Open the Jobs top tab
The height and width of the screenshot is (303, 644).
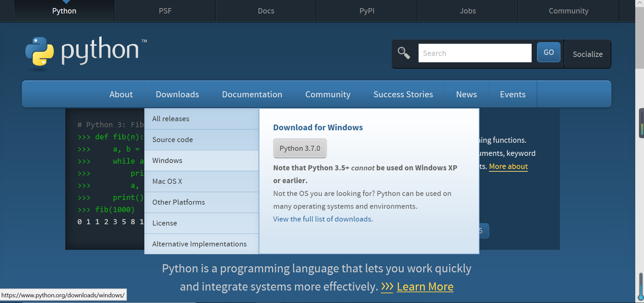click(x=468, y=11)
